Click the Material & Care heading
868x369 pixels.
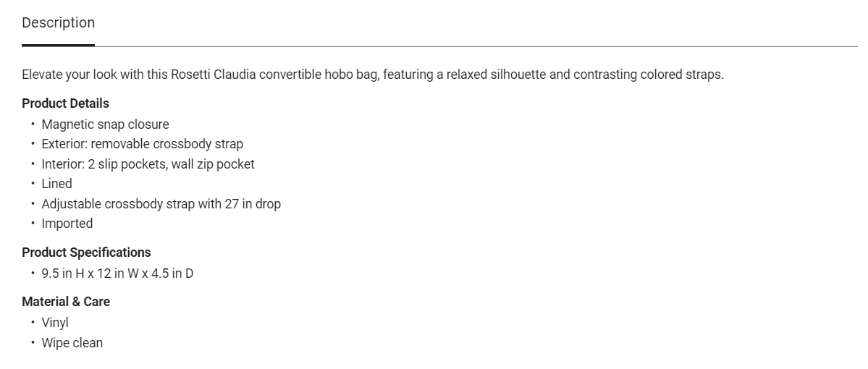pos(66,302)
